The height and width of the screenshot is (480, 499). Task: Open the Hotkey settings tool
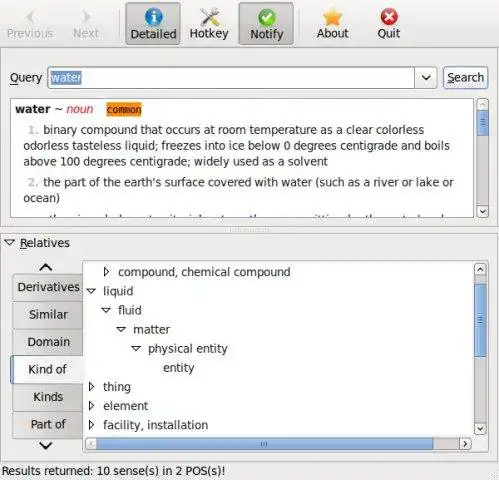(209, 24)
